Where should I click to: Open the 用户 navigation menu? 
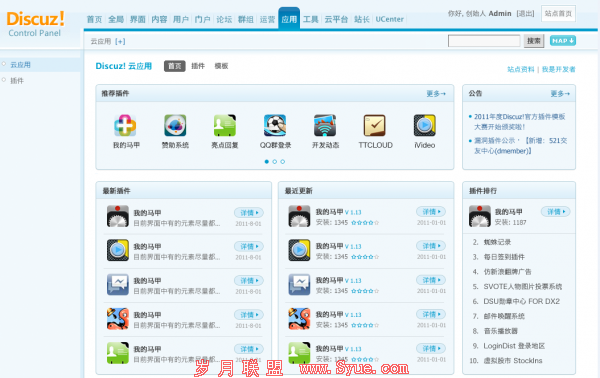181,19
